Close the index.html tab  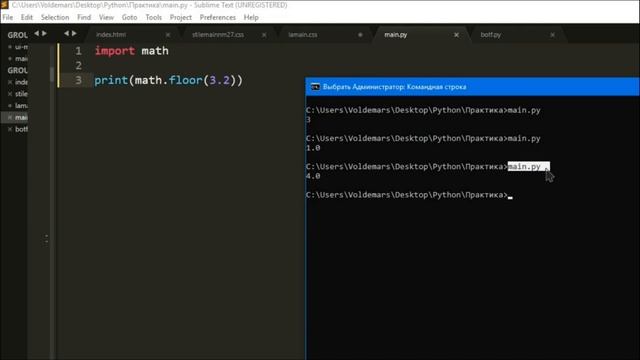tap(168, 35)
